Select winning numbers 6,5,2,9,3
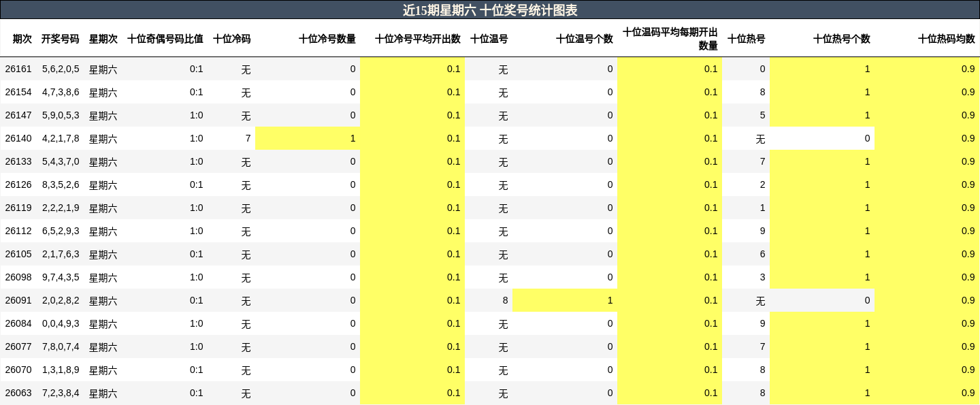This screenshot has height=405, width=980. (x=61, y=231)
